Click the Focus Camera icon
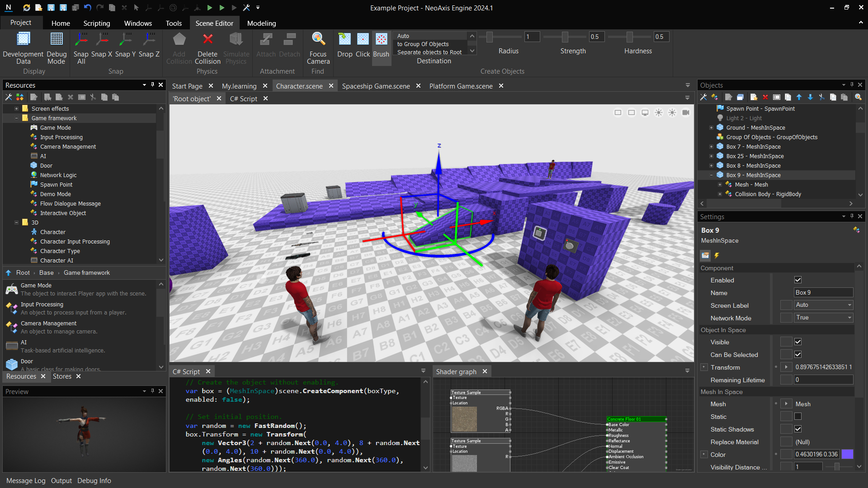Viewport: 868px width, 488px height. [318, 39]
